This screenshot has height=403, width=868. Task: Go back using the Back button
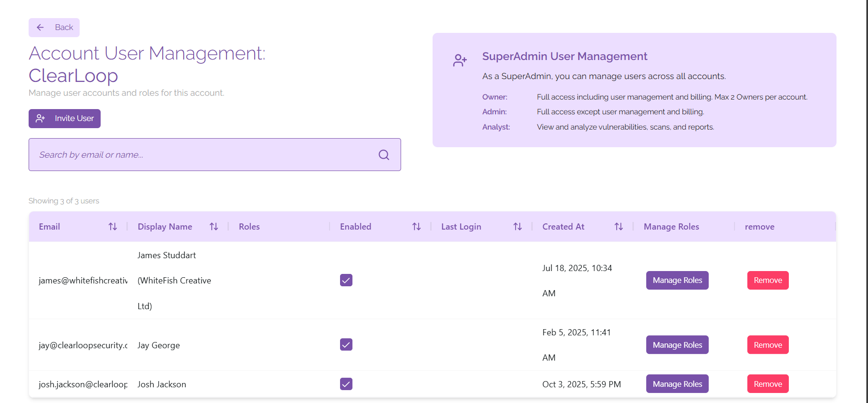(54, 28)
